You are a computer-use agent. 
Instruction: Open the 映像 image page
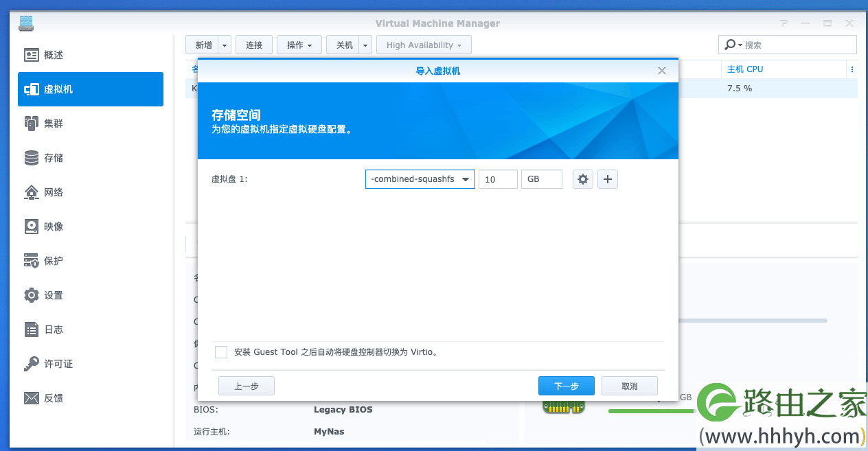91,227
